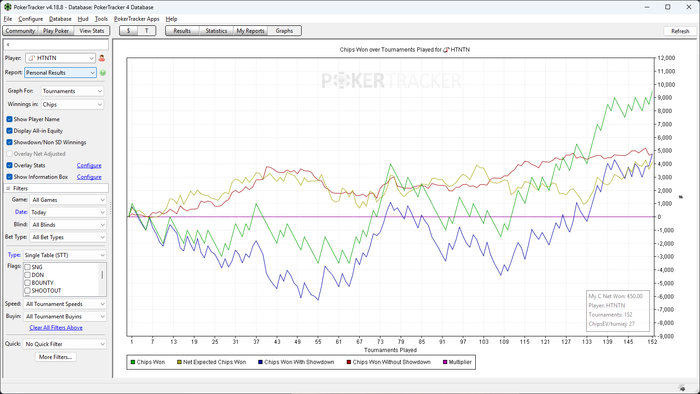Viewport: 700px width, 394px height.
Task: Open the Buyin All Tournament Buyins dropdown
Action: click(x=65, y=316)
